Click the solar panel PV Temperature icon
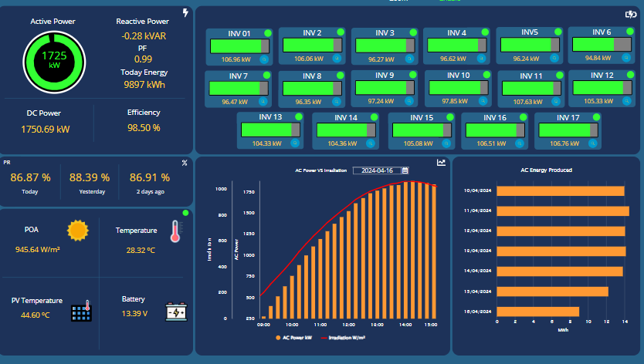 (81, 311)
